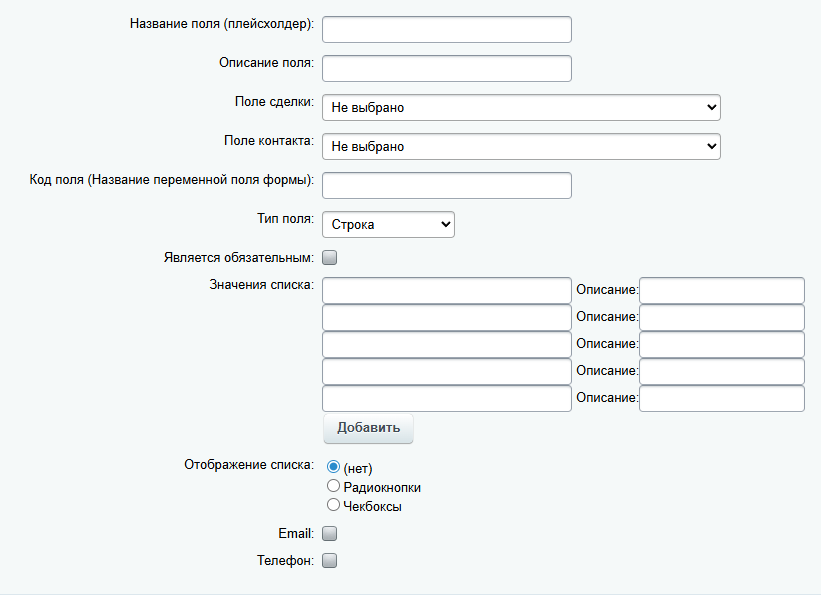Select the «(нет)» radio button
The height and width of the screenshot is (597, 821).
tap(333, 467)
